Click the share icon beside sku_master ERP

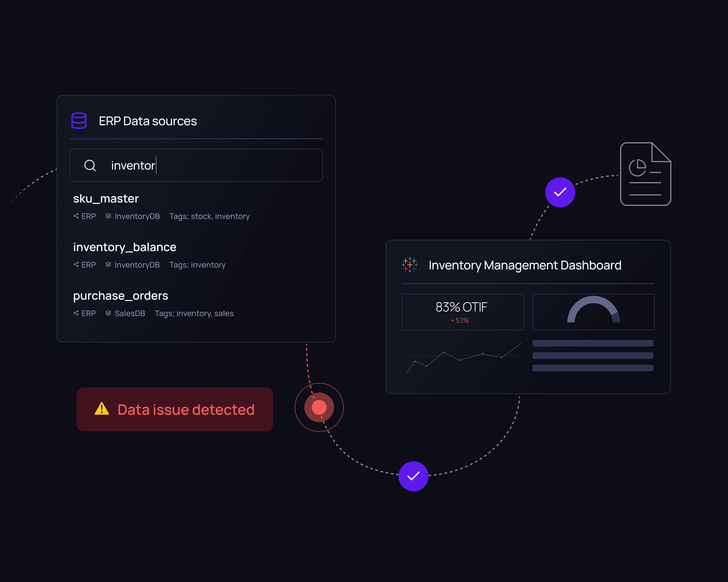[76, 216]
